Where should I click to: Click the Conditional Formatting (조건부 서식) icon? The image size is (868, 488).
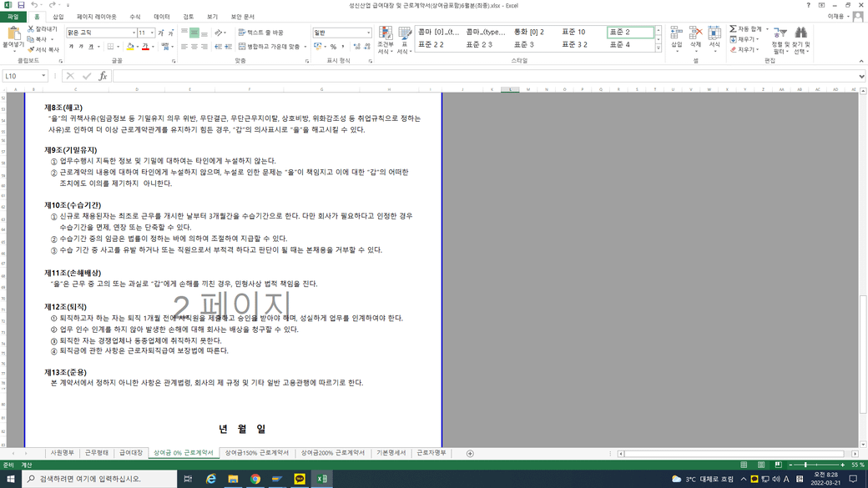(385, 35)
